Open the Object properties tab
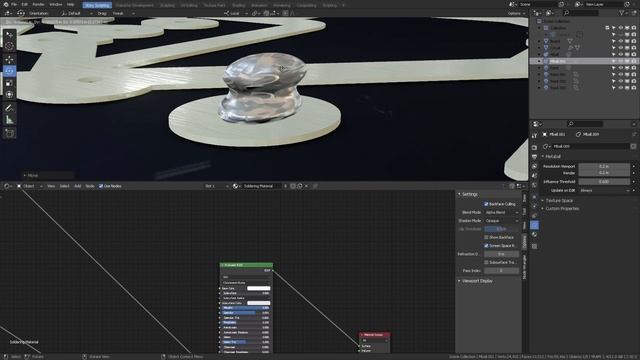Screen dimensions: 640x360 [534, 197]
